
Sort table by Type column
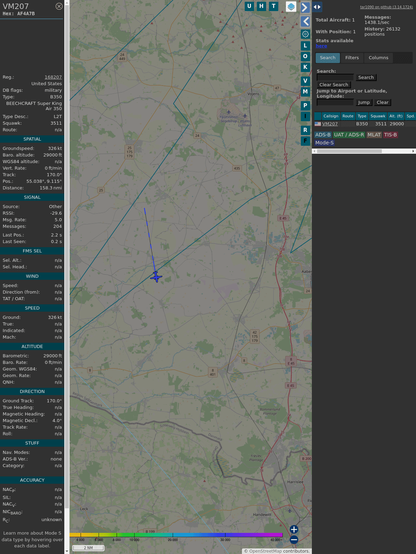[362, 116]
